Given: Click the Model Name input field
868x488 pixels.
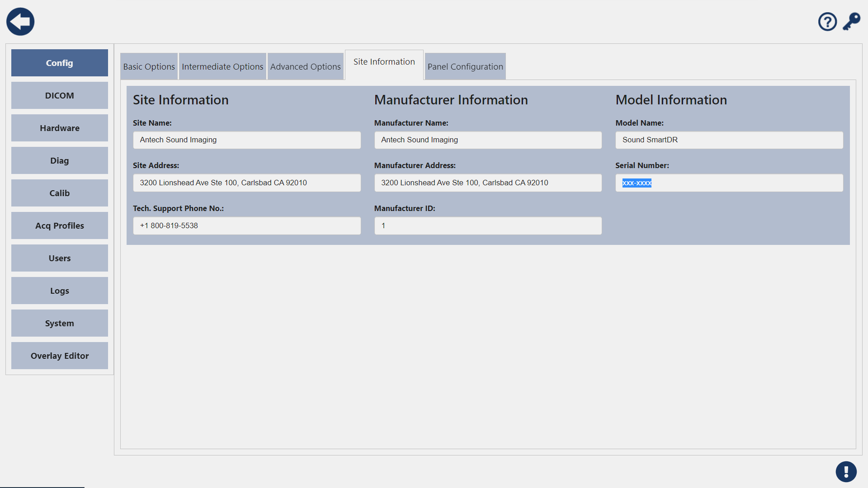Looking at the screenshot, I should click(x=729, y=140).
